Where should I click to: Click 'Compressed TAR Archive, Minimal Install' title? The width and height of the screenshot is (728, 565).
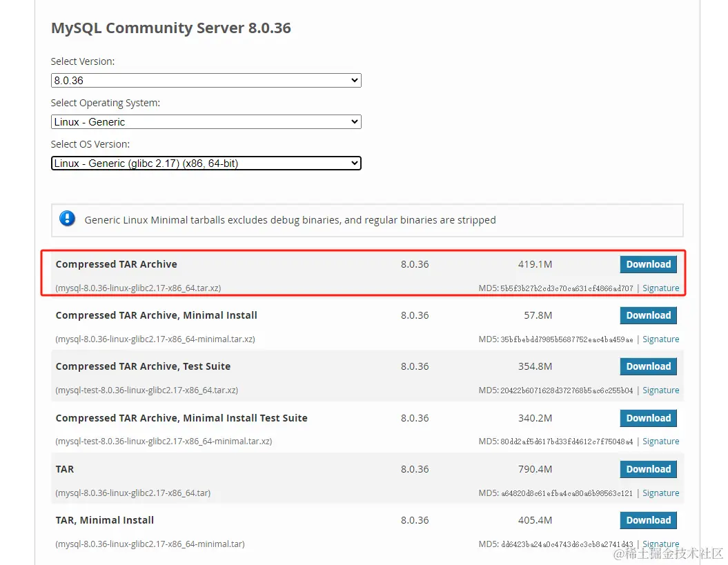tap(156, 315)
